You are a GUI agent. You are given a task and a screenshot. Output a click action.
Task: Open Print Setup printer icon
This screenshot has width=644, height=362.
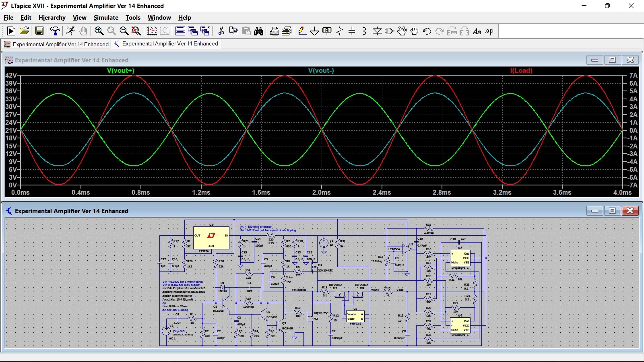point(275,31)
